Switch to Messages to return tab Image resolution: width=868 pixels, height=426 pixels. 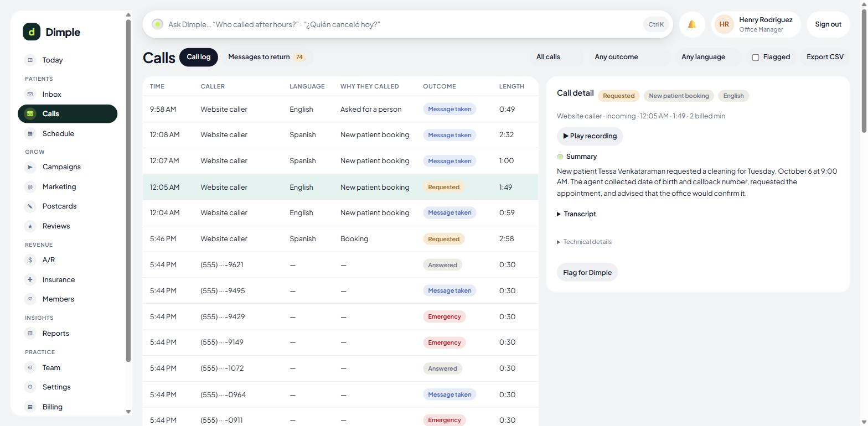(x=266, y=57)
